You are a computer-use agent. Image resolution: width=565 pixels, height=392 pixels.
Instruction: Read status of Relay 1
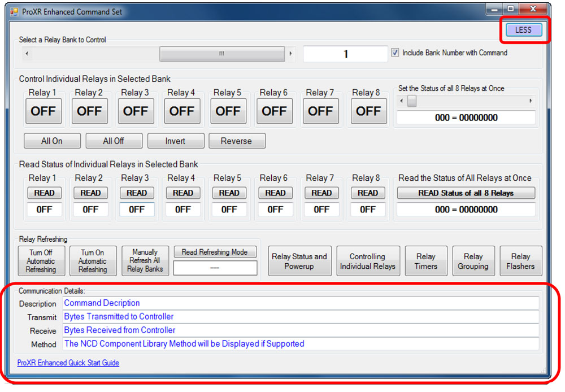[44, 193]
